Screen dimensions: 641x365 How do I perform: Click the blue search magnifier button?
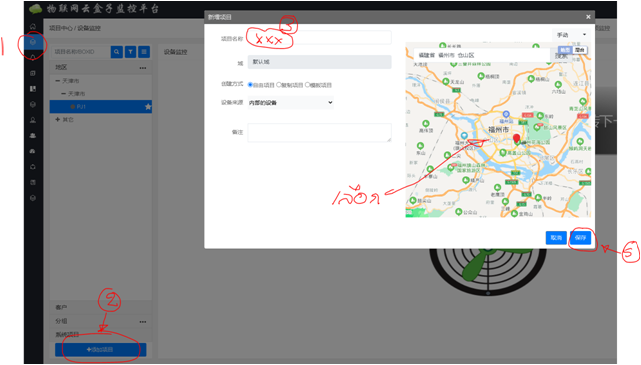[117, 52]
